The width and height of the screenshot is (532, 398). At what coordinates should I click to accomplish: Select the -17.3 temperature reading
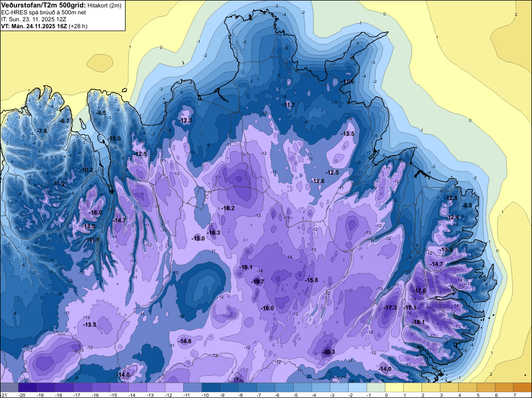390,308
